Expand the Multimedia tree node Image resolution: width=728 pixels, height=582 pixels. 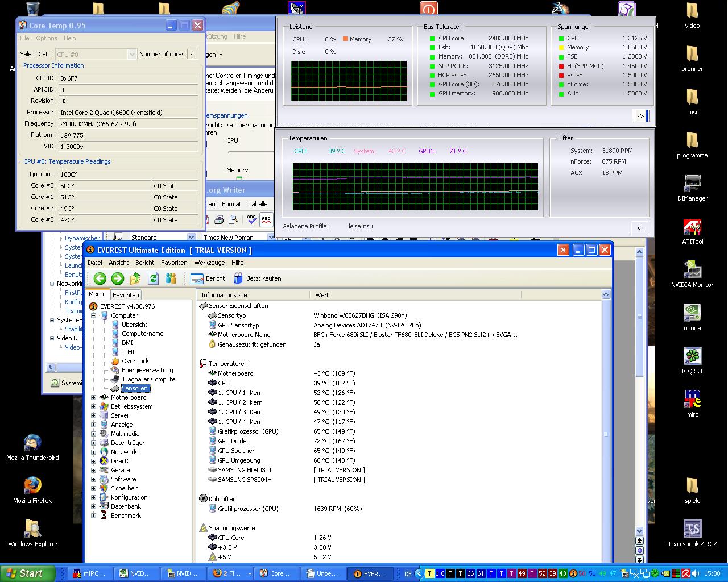pos(94,434)
